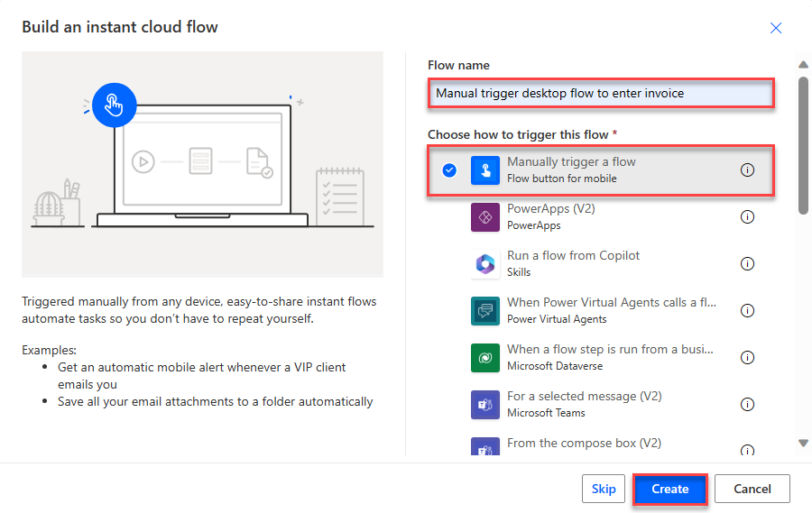Open info for For a selected message (V2)

[x=747, y=404]
